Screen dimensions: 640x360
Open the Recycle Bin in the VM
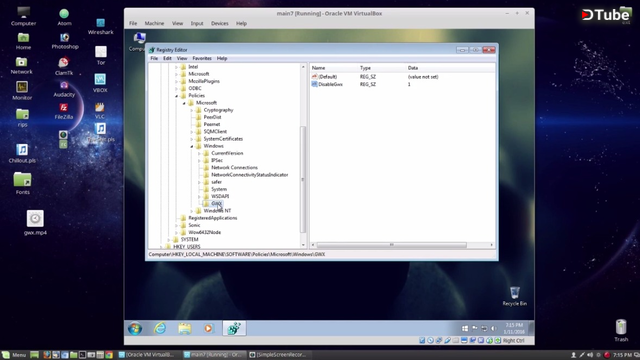coord(514,296)
